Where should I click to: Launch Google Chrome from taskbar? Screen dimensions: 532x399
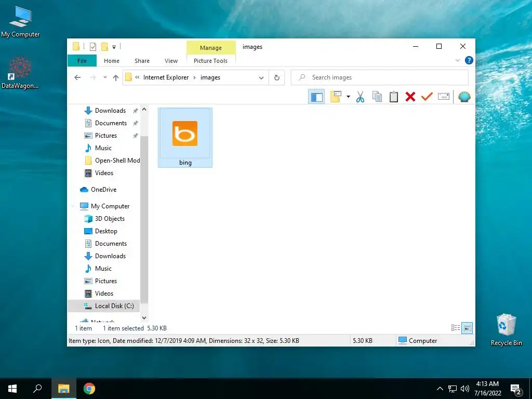click(89, 389)
